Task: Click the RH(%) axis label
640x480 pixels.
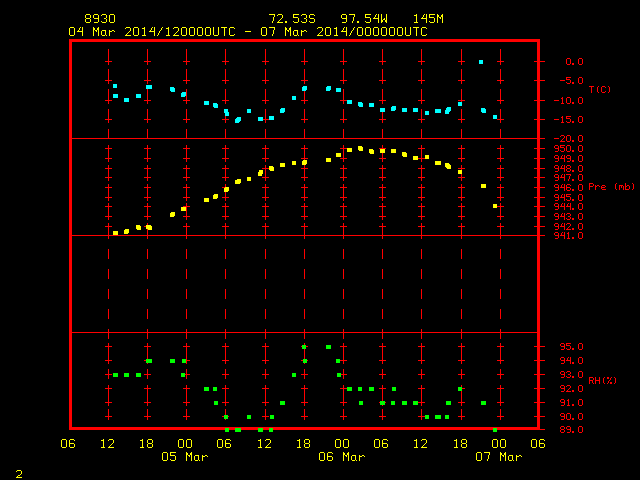Action: 602,381
